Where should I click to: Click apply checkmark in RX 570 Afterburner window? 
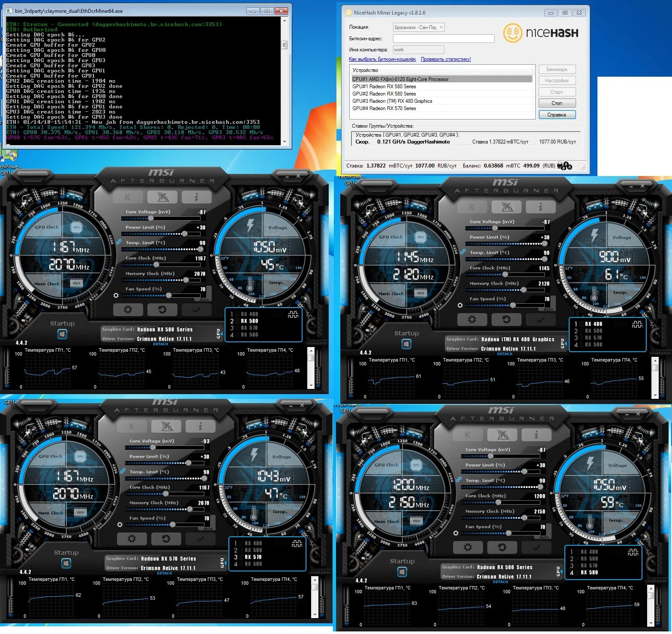pos(200,538)
